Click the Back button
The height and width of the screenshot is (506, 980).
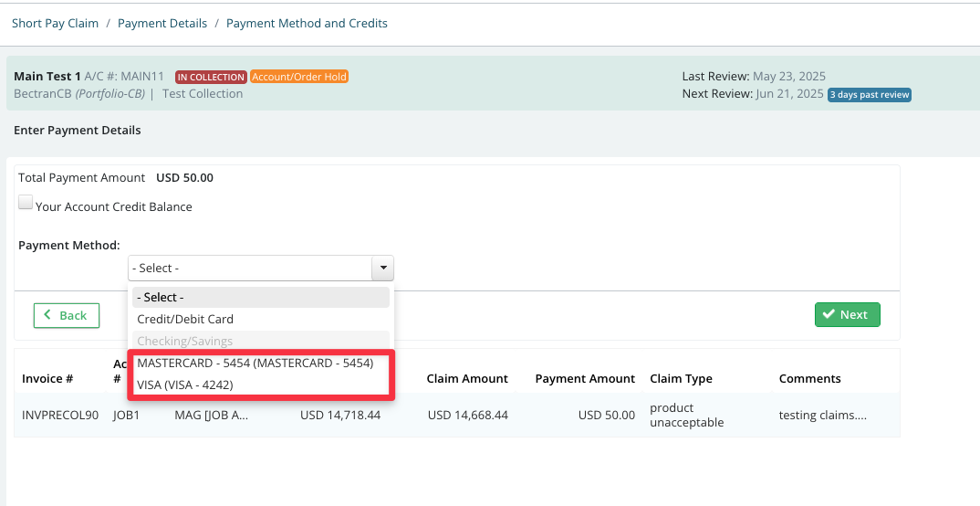[67, 315]
